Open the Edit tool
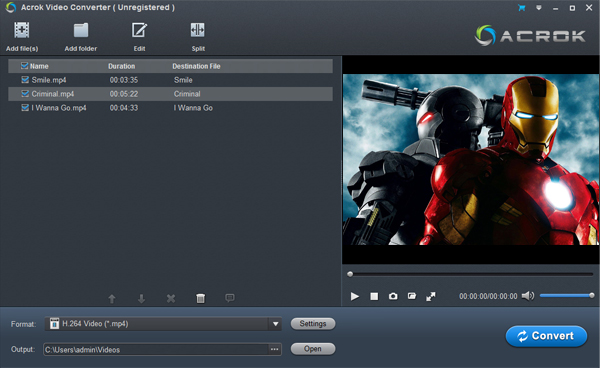 (139, 31)
